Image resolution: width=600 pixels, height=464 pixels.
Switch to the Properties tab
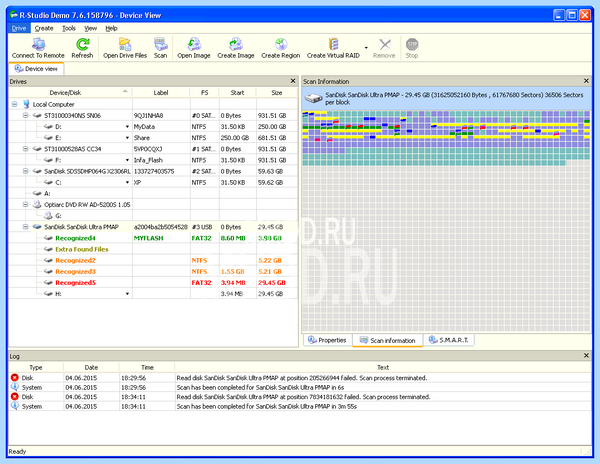(x=328, y=340)
